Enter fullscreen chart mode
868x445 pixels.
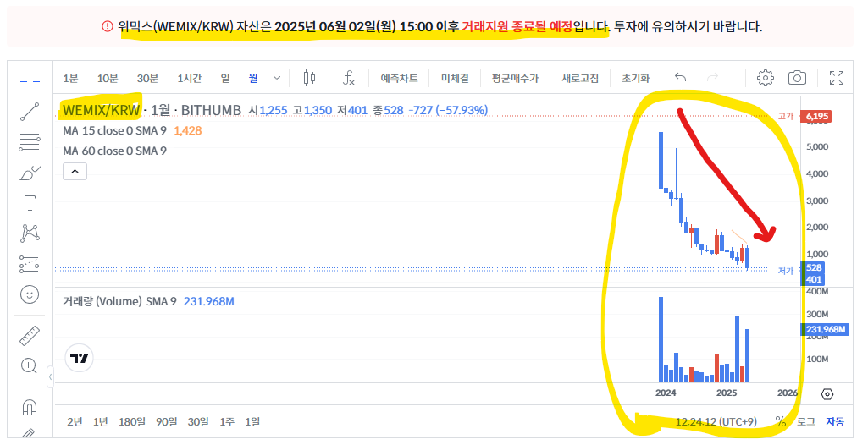tap(837, 78)
